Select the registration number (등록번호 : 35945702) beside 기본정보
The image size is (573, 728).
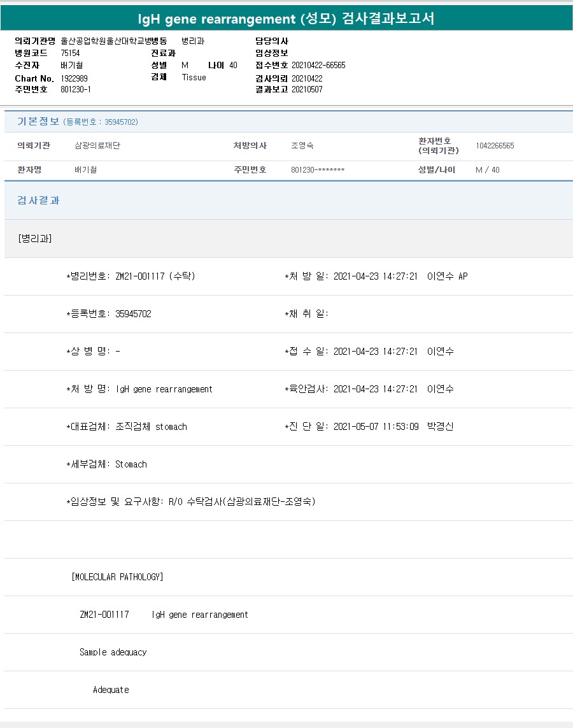coord(101,122)
